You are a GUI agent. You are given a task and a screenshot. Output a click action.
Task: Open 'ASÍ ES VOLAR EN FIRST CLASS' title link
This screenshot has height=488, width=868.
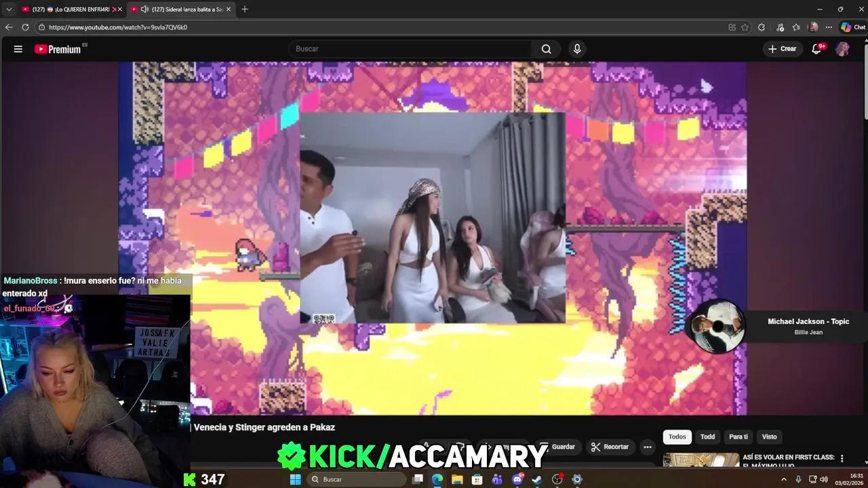click(x=789, y=461)
